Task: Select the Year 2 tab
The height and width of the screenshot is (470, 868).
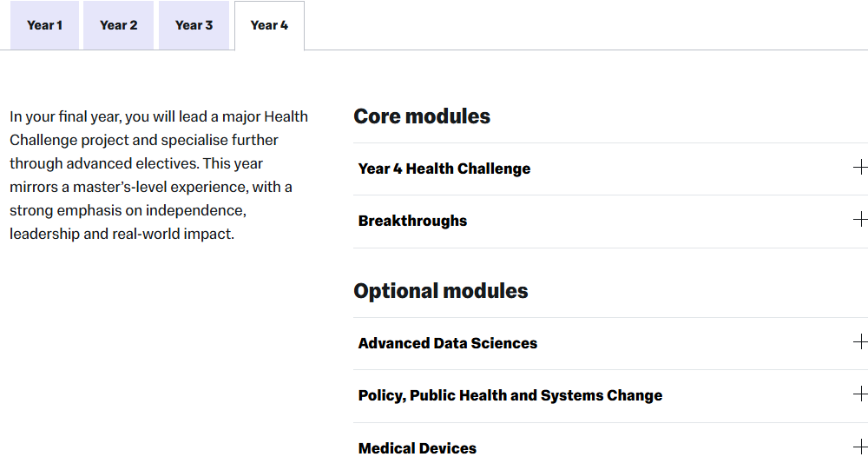Action: pyautogui.click(x=118, y=25)
